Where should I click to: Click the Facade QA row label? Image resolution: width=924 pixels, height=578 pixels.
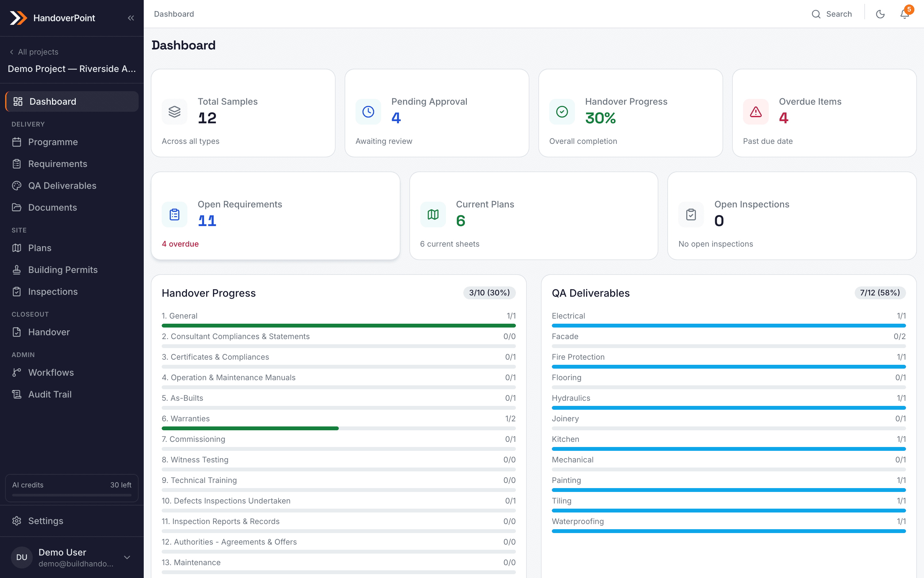pos(565,337)
